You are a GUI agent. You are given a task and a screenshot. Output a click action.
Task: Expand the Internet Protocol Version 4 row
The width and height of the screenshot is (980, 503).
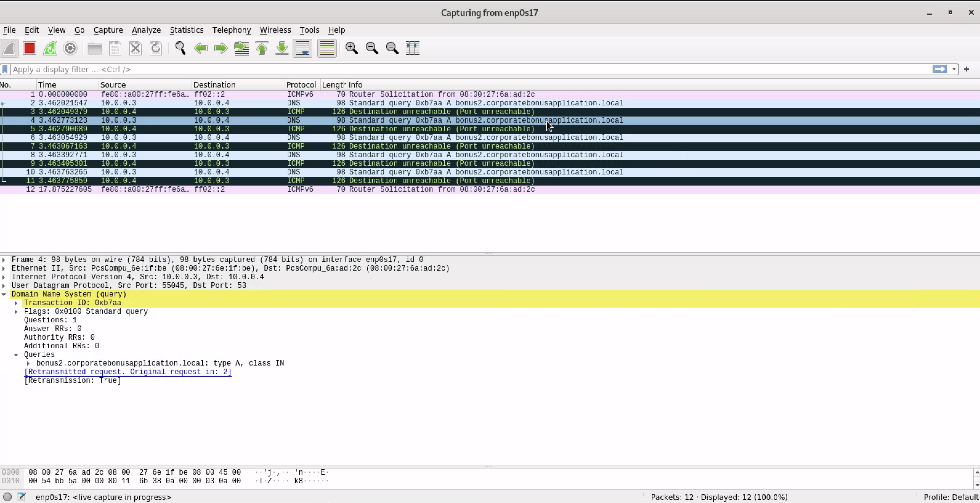(4, 277)
